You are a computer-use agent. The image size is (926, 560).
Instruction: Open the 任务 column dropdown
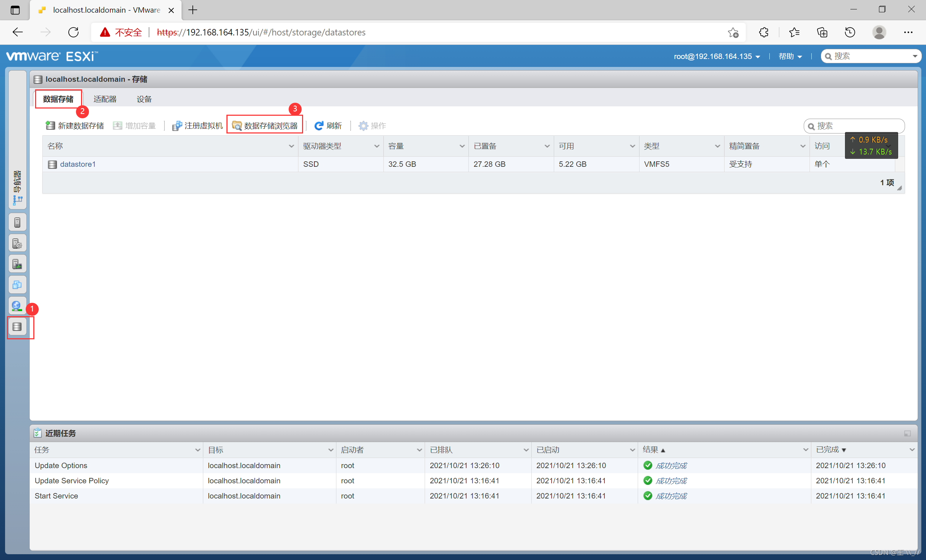197,450
